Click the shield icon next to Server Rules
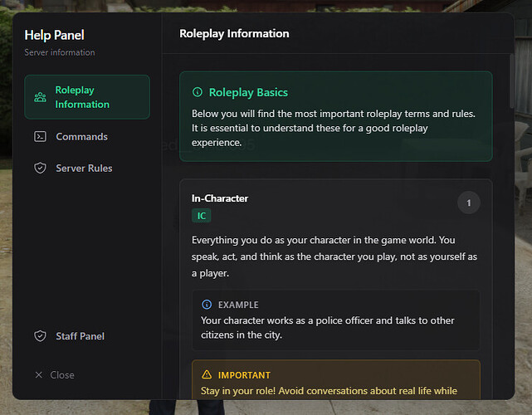Screen dimensions: 532x415 pyautogui.click(x=40, y=168)
